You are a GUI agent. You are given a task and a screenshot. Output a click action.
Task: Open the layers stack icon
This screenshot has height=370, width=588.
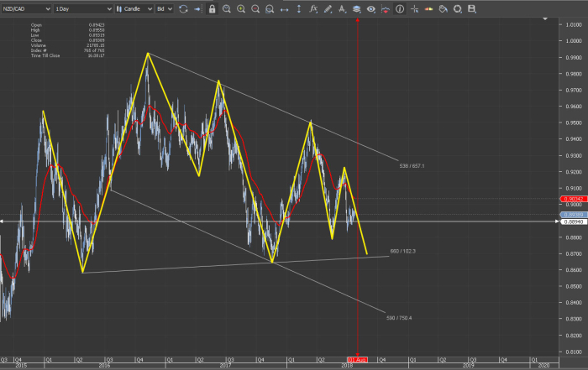(x=357, y=9)
